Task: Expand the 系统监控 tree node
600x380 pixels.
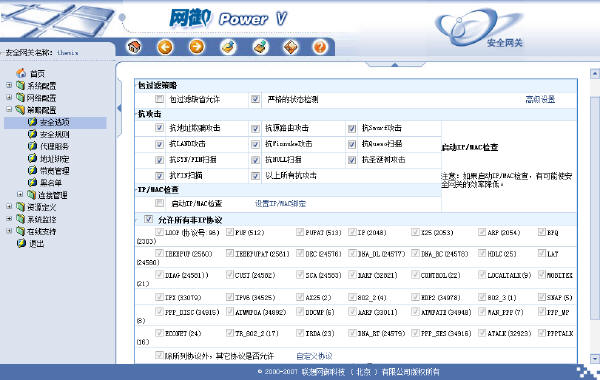Action: (9, 219)
